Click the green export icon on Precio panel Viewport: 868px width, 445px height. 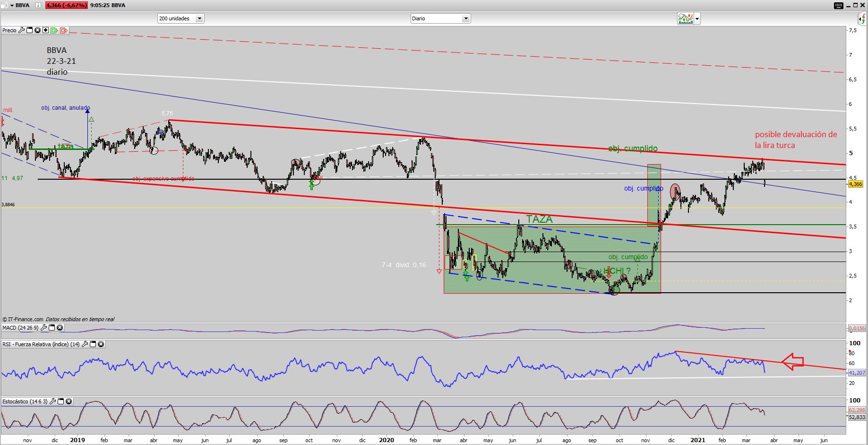(54, 30)
